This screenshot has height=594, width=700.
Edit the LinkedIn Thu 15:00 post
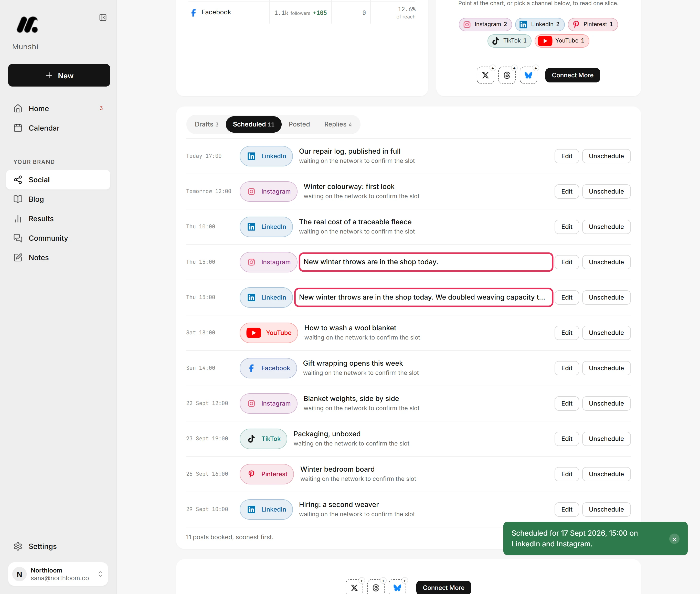point(567,297)
